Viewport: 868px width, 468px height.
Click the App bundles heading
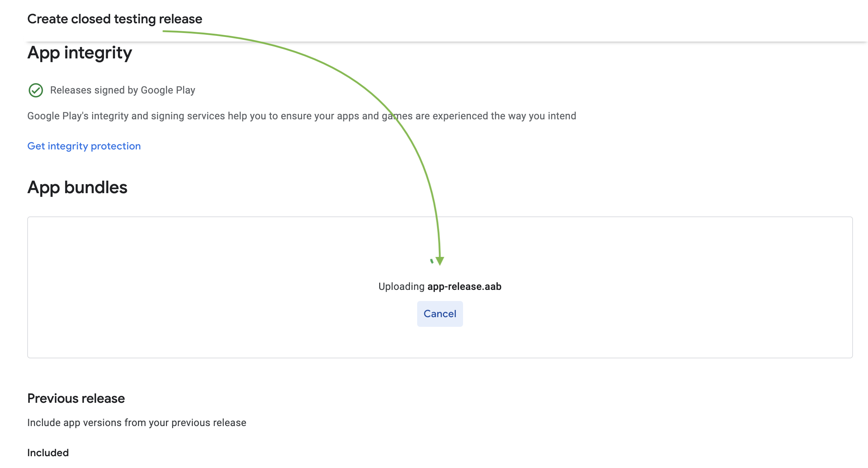(77, 187)
